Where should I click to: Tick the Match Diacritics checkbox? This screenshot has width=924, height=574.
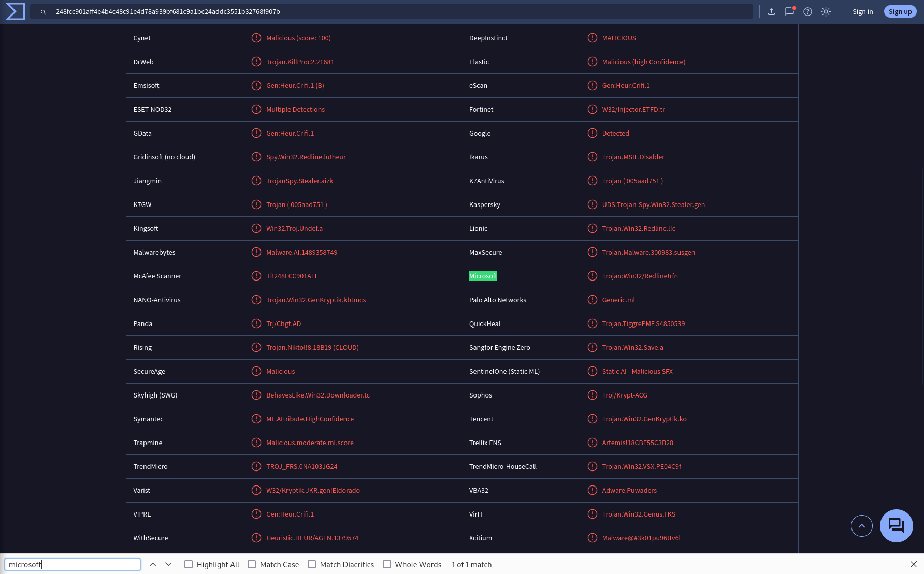click(x=312, y=564)
